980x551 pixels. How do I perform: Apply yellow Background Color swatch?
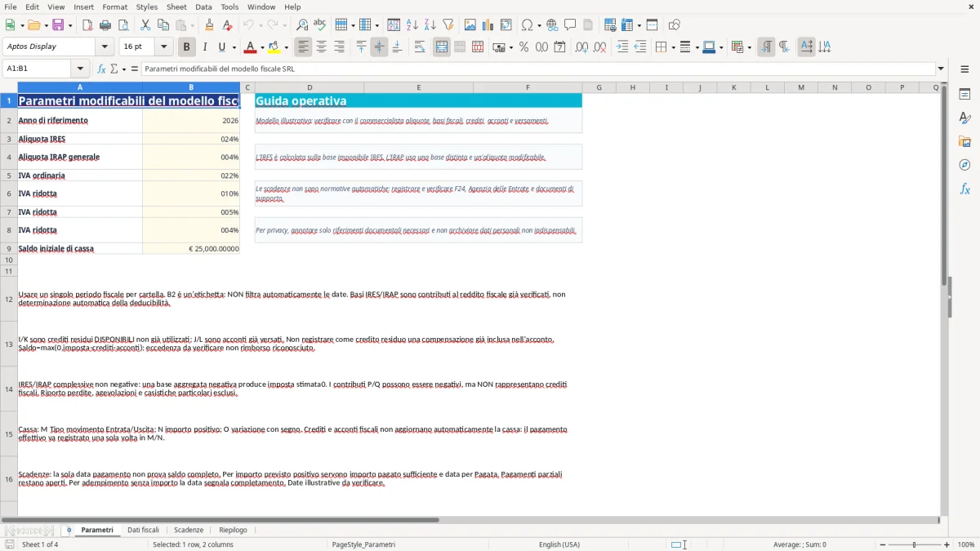(x=274, y=47)
